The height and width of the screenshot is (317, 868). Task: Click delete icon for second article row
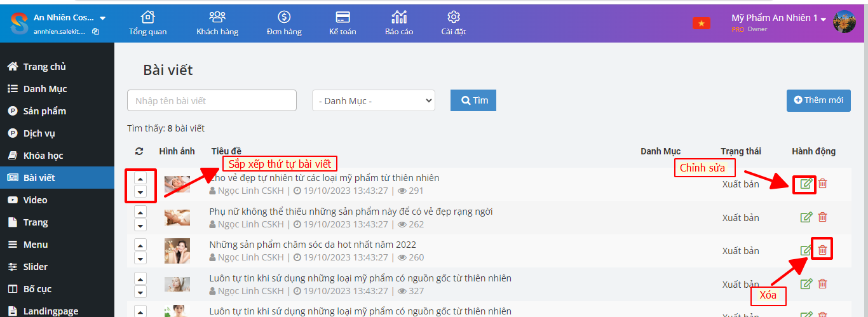click(822, 217)
